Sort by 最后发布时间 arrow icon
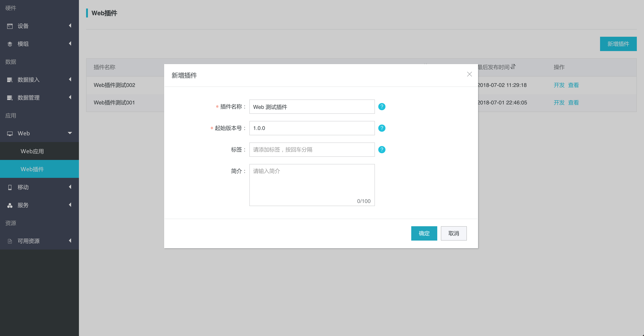 click(x=513, y=67)
